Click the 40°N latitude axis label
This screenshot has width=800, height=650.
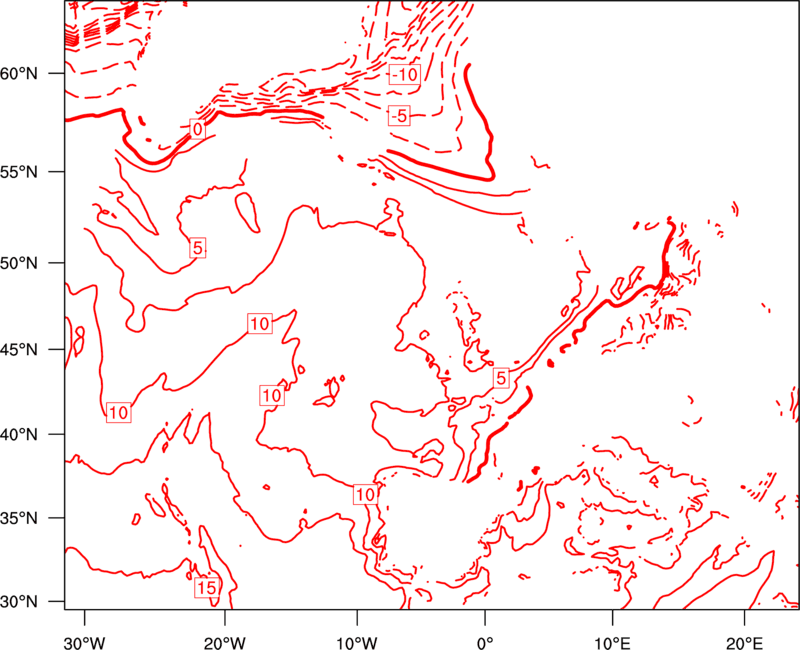click(x=19, y=435)
